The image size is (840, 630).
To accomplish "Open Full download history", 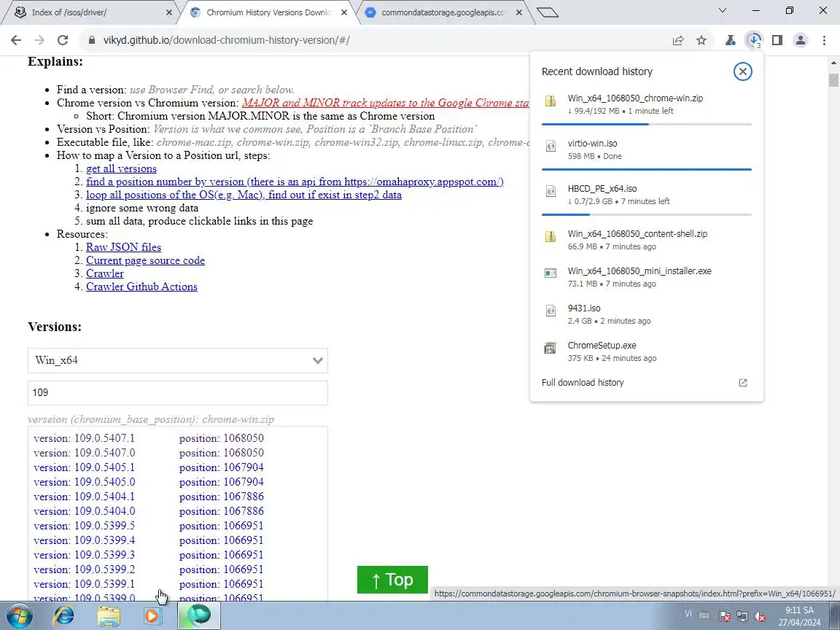I will coord(646,383).
